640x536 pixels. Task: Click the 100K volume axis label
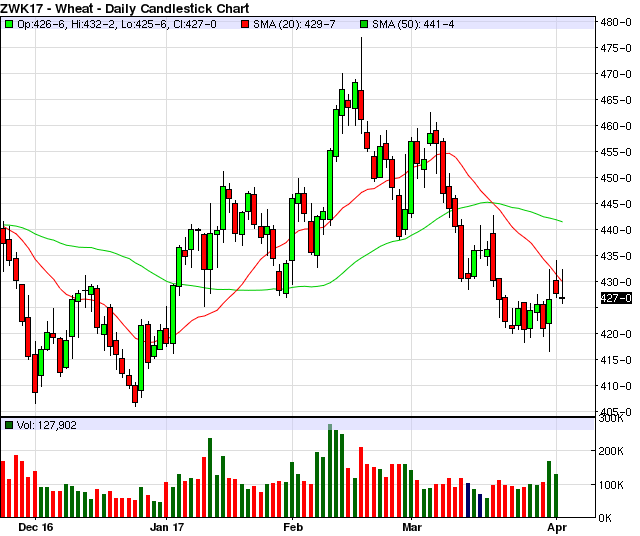[611, 485]
